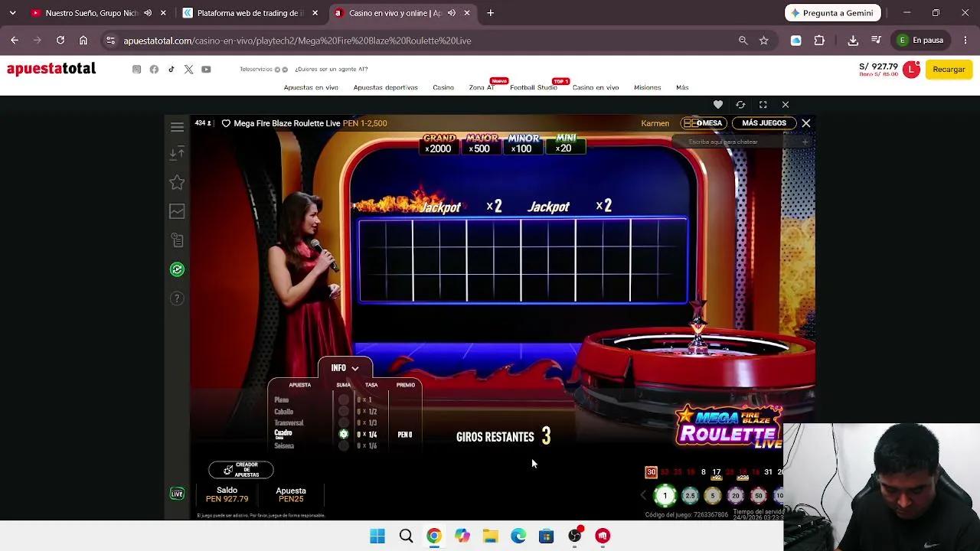
Task: Open a new browser tab
Action: (x=491, y=13)
